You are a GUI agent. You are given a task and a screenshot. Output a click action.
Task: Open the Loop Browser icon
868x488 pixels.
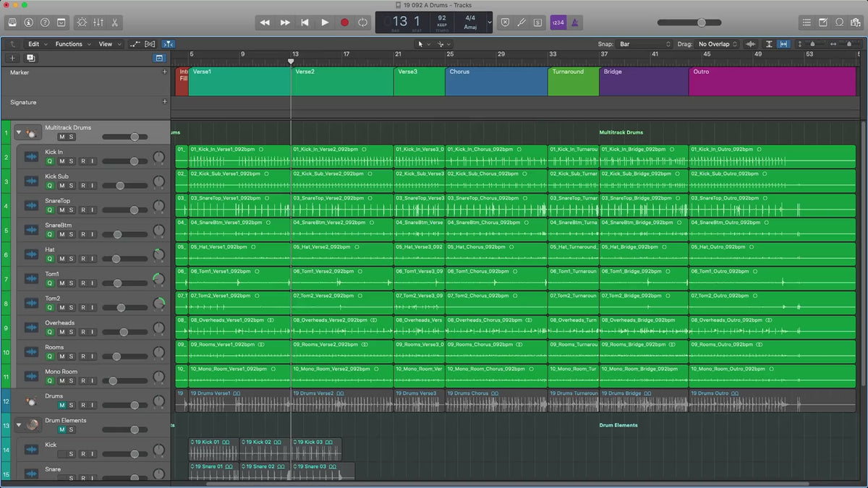(839, 22)
